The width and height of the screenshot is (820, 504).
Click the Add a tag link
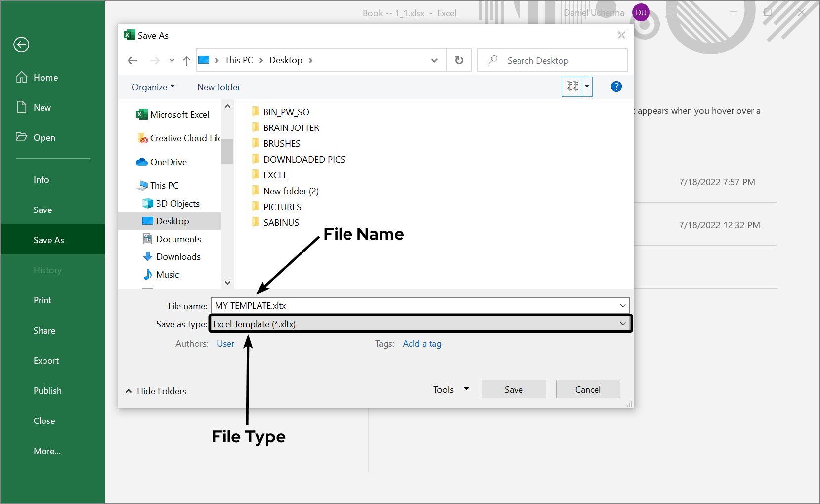click(x=422, y=343)
